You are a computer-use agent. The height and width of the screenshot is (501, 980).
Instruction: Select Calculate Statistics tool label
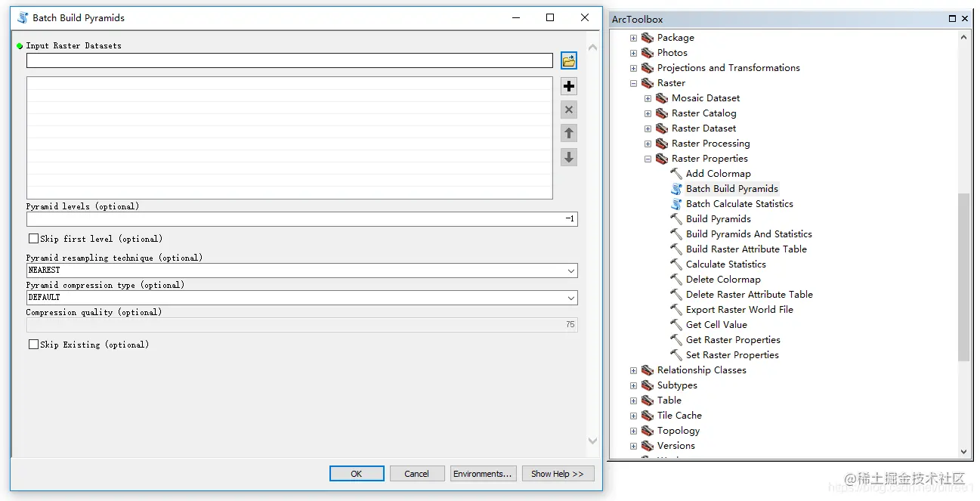tap(726, 264)
